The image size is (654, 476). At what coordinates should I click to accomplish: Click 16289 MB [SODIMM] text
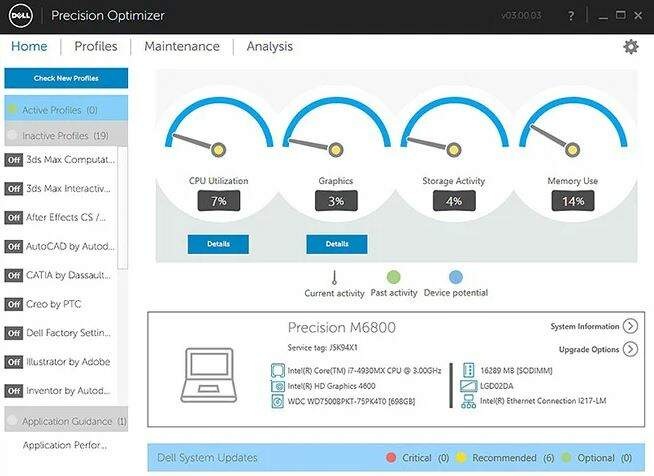(516, 370)
